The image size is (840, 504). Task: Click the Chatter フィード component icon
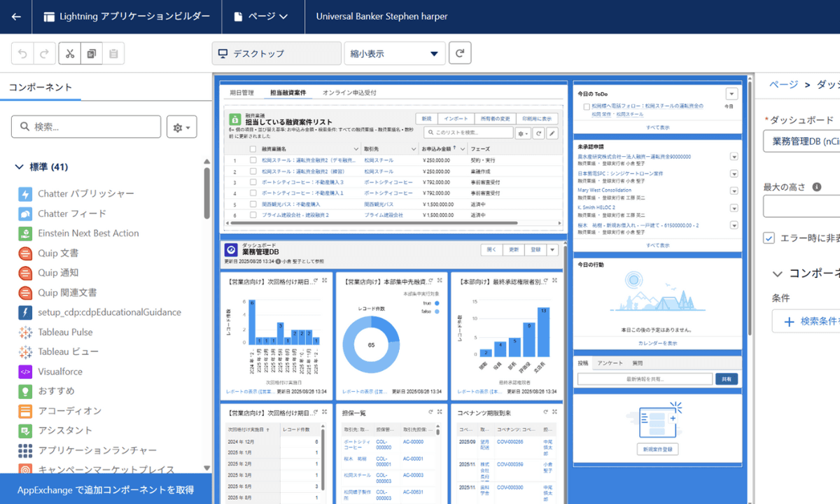point(25,213)
